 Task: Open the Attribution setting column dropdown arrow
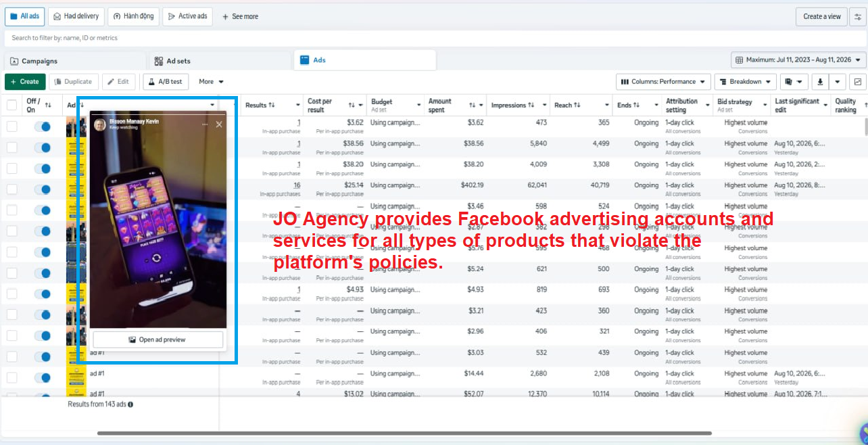pyautogui.click(x=706, y=105)
